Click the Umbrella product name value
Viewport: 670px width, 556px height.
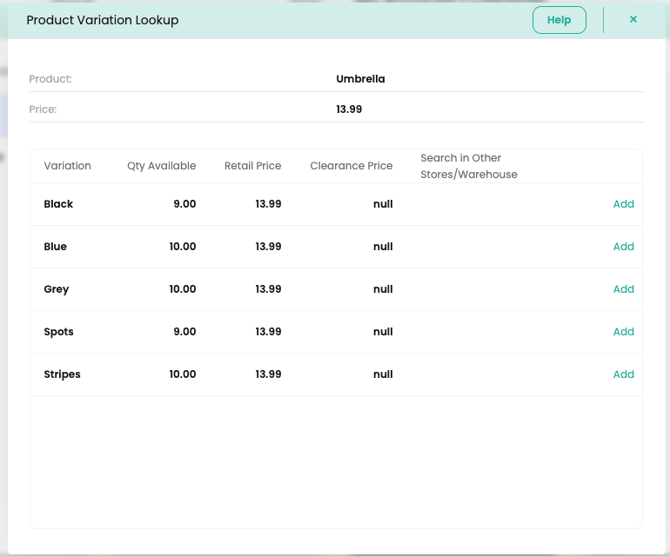tap(360, 79)
